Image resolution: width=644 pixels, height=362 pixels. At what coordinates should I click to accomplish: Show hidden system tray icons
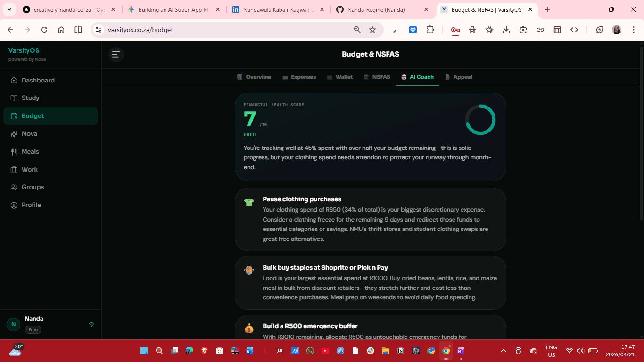pyautogui.click(x=504, y=351)
